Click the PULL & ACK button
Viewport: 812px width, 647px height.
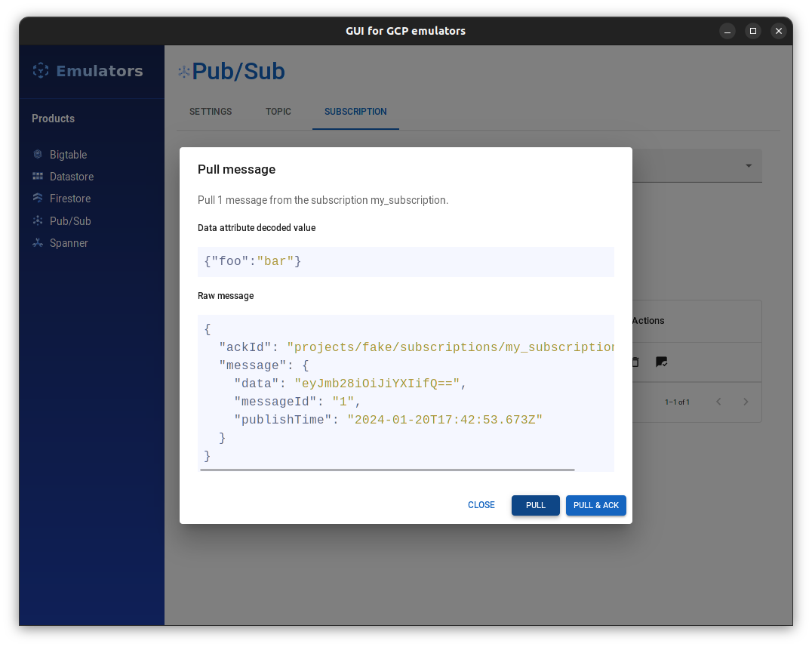595,505
